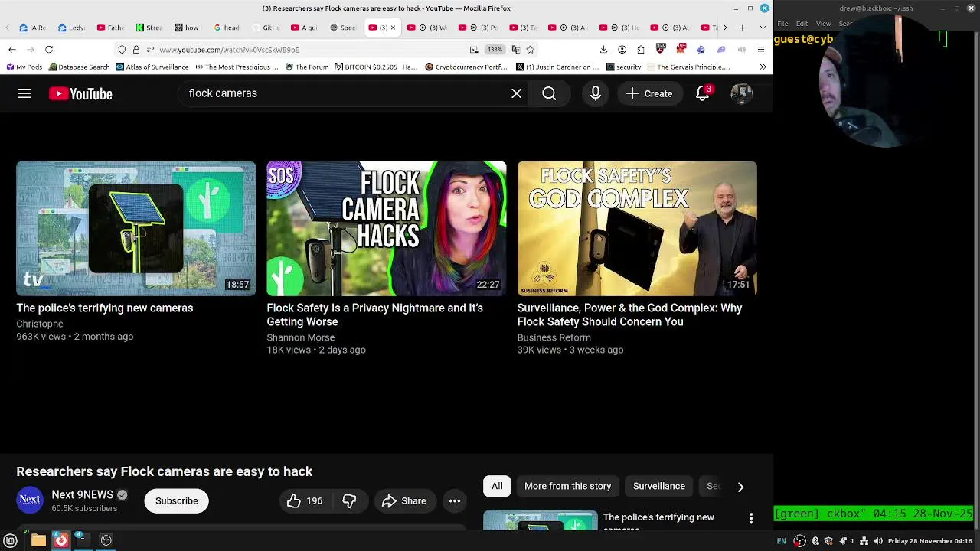Open Atlas of Surveillance bookmark

[152, 67]
